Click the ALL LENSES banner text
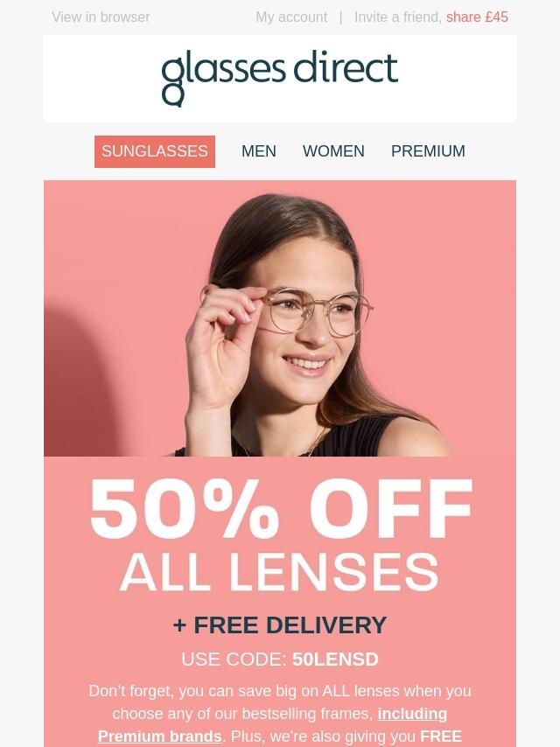The height and width of the screenshot is (747, 560). [x=279, y=572]
